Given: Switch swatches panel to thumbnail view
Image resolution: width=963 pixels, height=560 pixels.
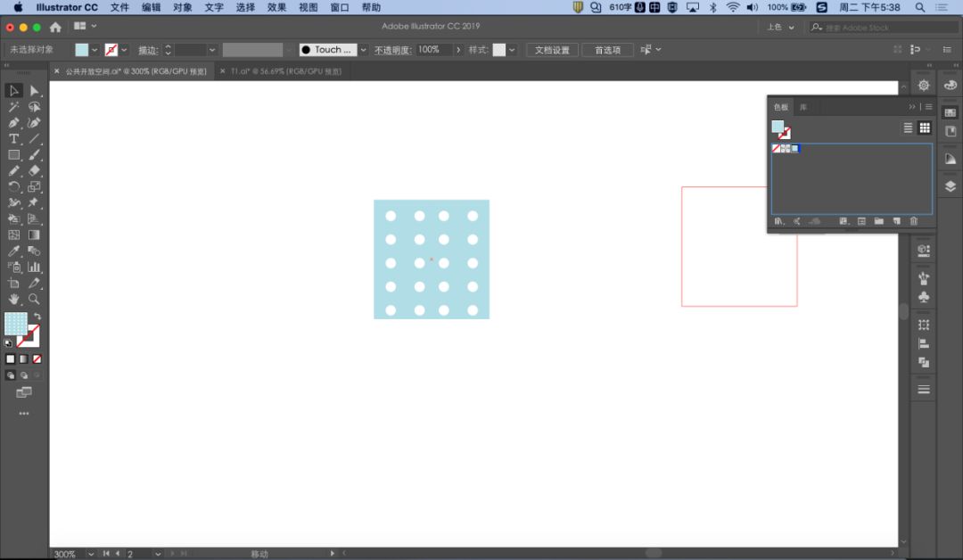Looking at the screenshot, I should click(x=925, y=128).
